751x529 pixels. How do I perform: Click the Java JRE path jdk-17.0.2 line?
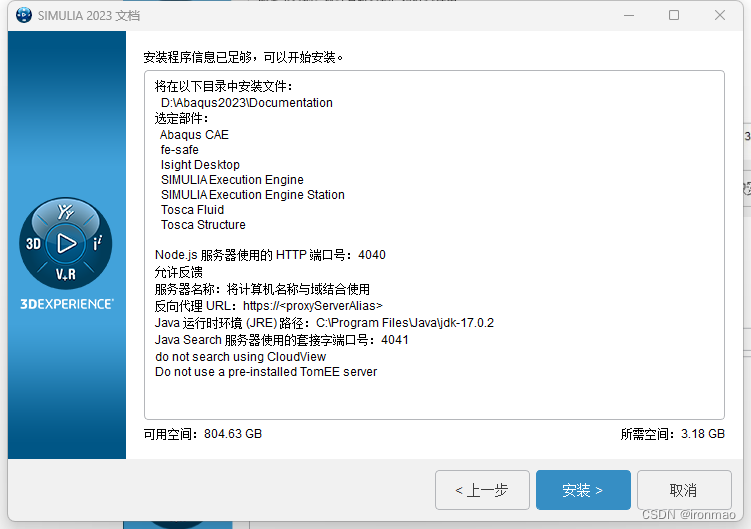324,323
